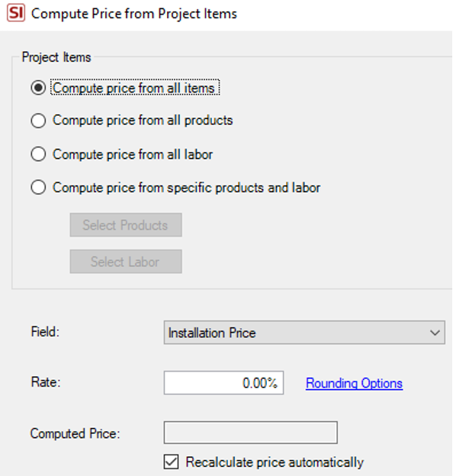
Task: Open the Field combo box showing Installation Price
Action: point(304,333)
